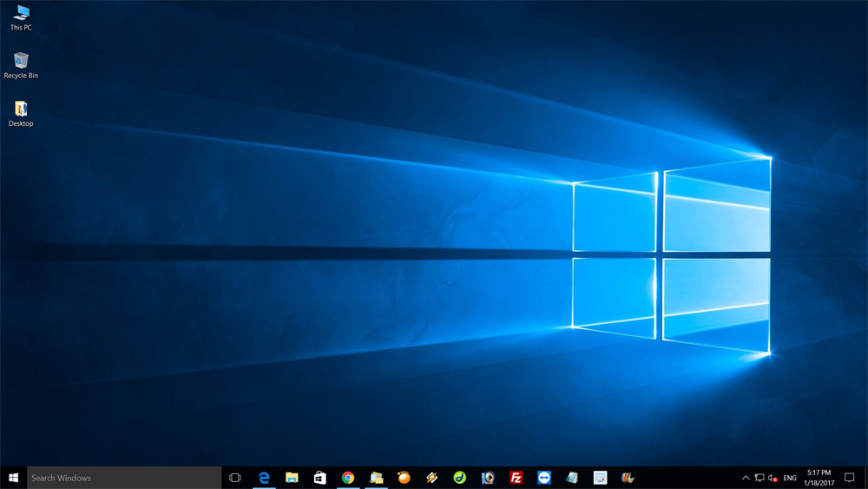868x489 pixels.
Task: Open the ENG input language switcher
Action: tap(790, 478)
